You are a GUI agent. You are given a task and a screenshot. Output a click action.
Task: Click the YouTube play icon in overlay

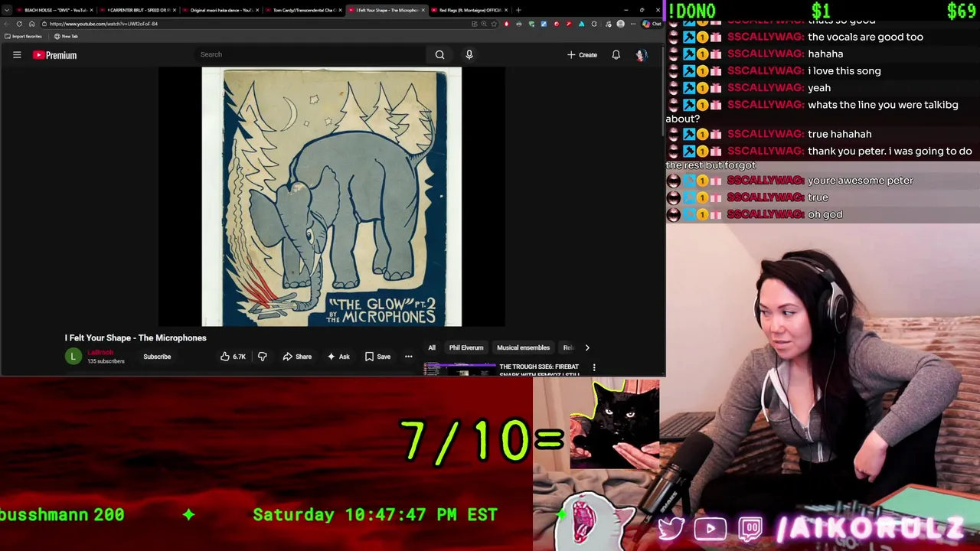click(x=710, y=529)
